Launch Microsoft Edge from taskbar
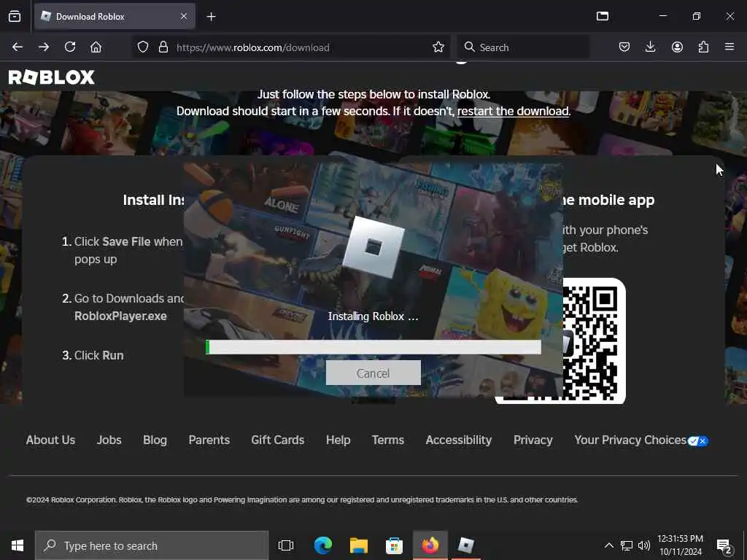Image resolution: width=747 pixels, height=560 pixels. pos(323,545)
